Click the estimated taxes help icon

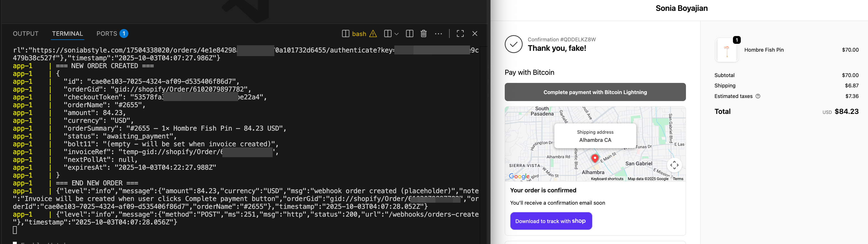click(758, 96)
